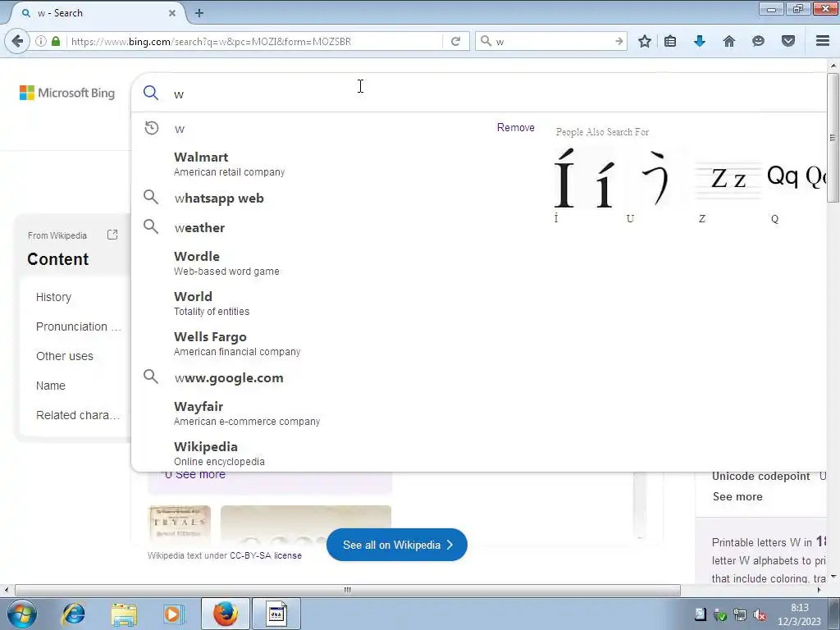The height and width of the screenshot is (630, 840).
Task: Open site information icon in address bar
Action: tap(41, 41)
